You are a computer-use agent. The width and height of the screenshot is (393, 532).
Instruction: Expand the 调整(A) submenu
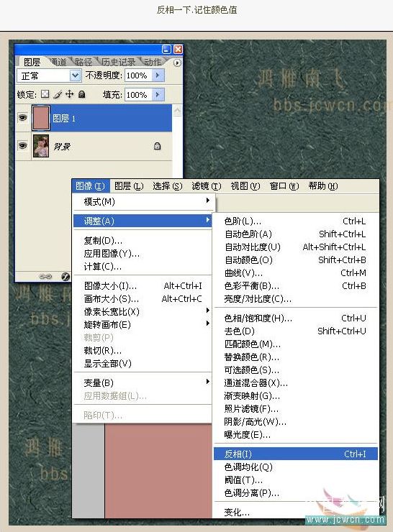(143, 221)
